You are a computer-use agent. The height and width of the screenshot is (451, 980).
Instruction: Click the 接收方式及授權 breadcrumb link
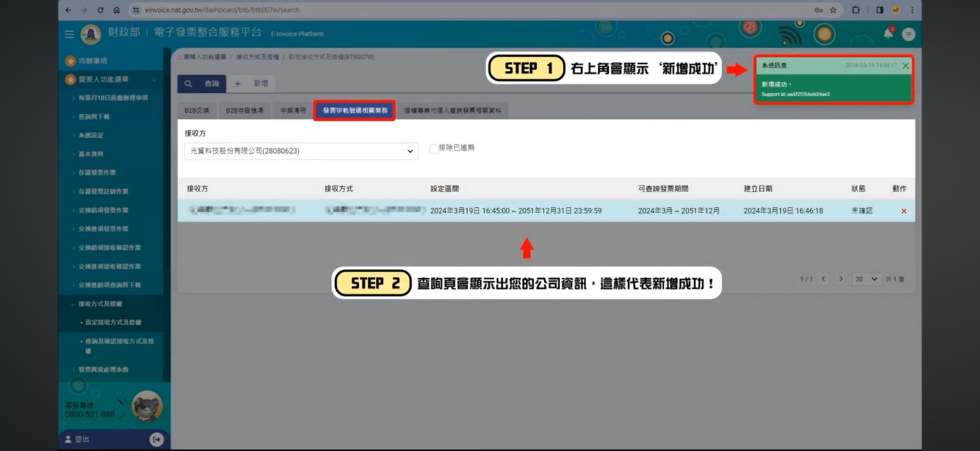click(258, 57)
